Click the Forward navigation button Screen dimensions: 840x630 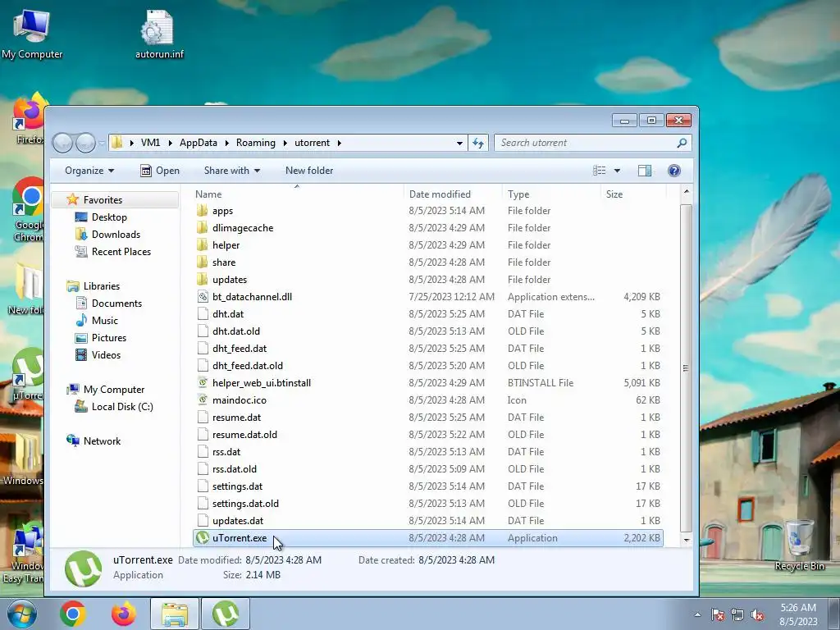[85, 143]
